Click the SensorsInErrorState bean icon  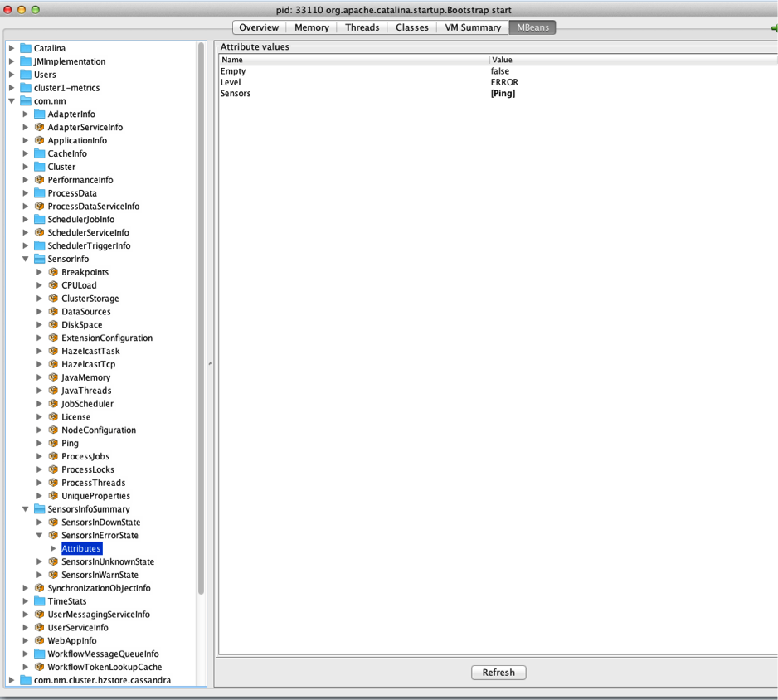tap(52, 535)
